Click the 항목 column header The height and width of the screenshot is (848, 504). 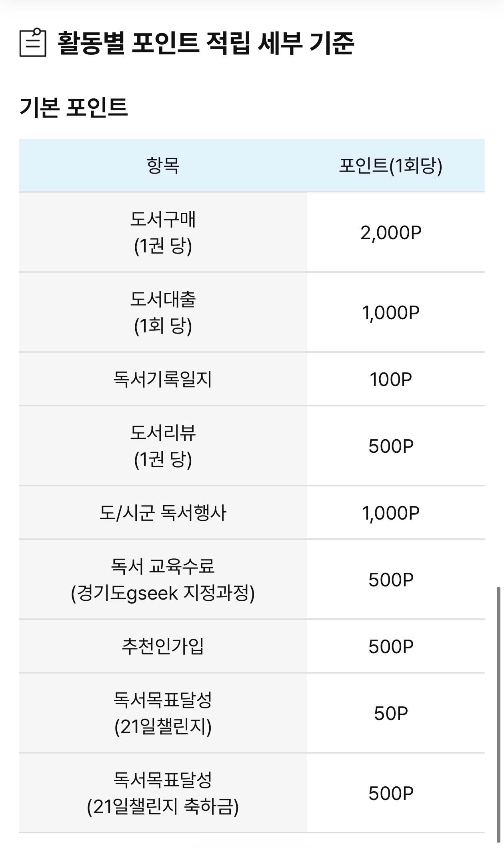pos(163,166)
